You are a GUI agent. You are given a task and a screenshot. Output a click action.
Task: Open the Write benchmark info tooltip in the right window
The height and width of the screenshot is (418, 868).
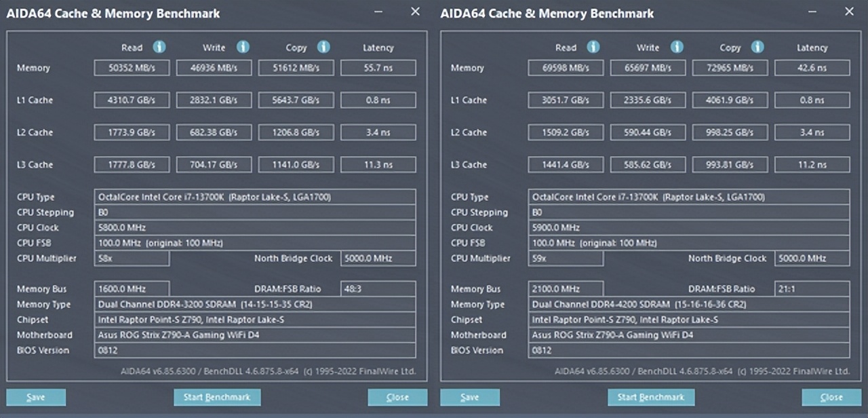676,47
